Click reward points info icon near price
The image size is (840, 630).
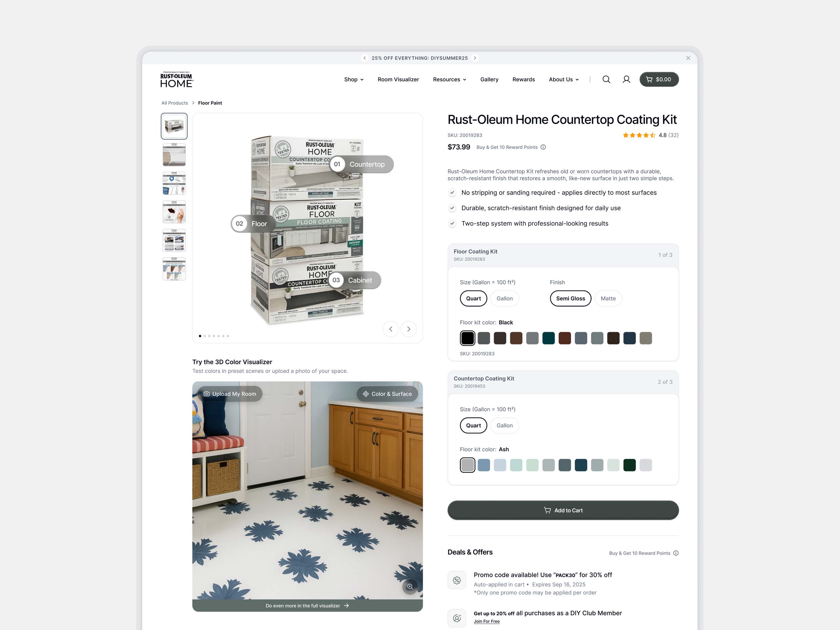tap(543, 148)
